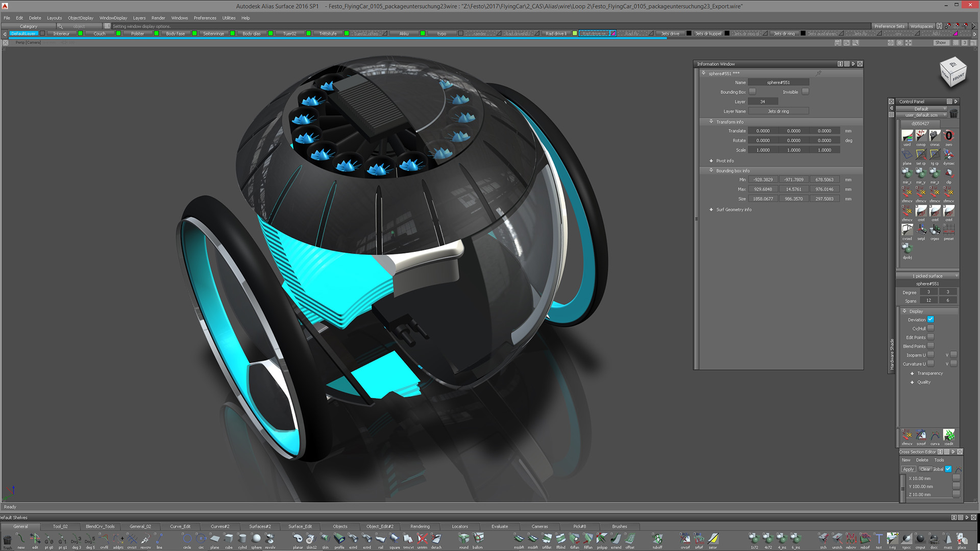Click the view cube FRONT face
980x551 pixels.
pyautogui.click(x=958, y=77)
